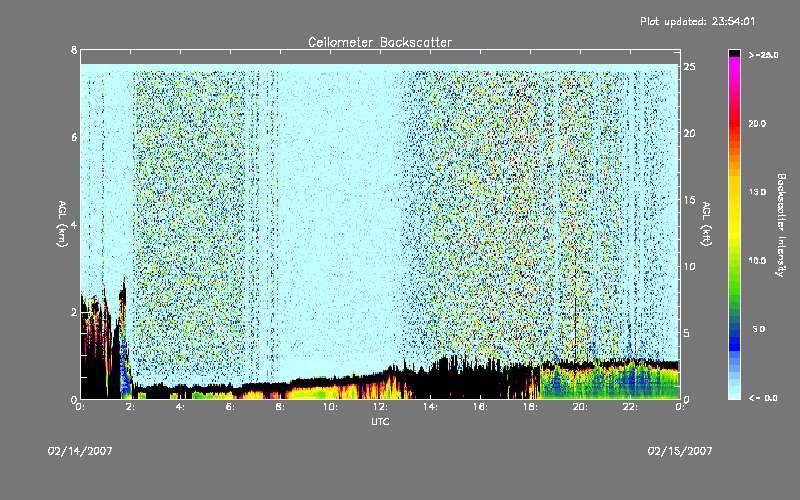Click the '22:' hour tick on UTC axis
This screenshot has width=800, height=500.
[x=631, y=407]
